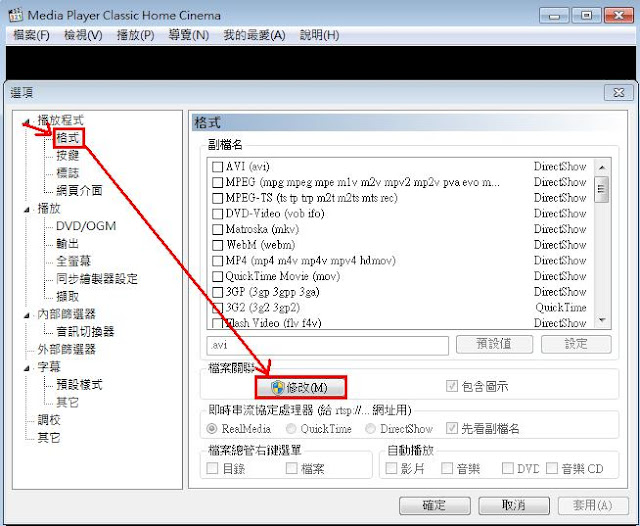Viewport: 640px width, 526px height.
Task: Click the 修改(M) button with shield icon
Action: pos(300,387)
